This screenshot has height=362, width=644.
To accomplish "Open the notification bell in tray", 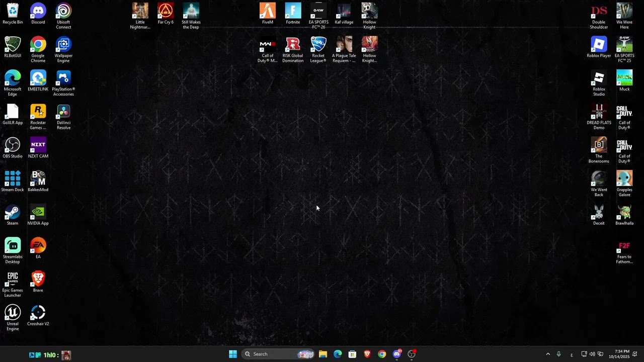I will click(635, 354).
